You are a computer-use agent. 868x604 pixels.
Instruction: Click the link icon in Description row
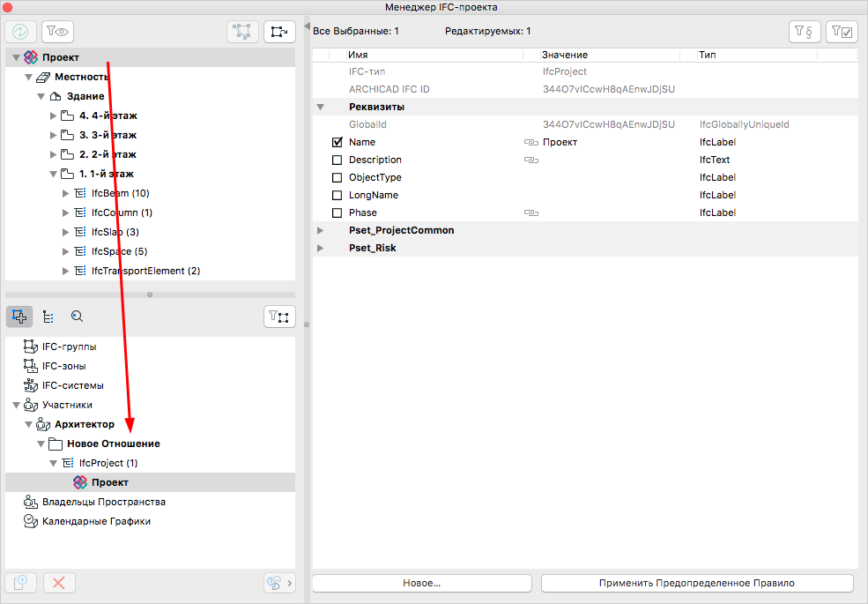[530, 160]
